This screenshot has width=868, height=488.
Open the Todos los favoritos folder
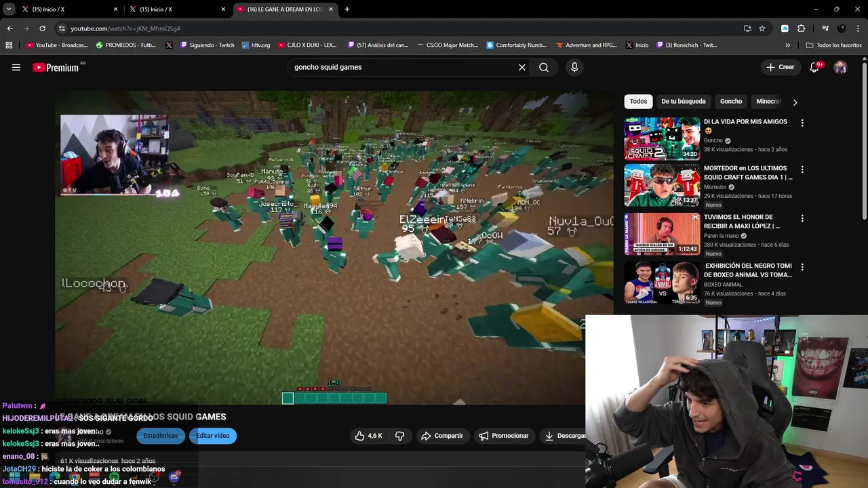pyautogui.click(x=833, y=45)
